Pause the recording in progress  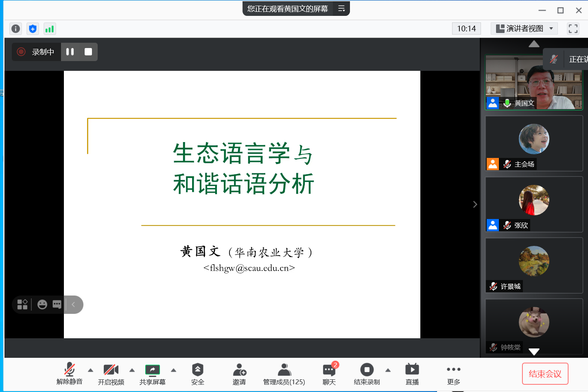point(70,52)
